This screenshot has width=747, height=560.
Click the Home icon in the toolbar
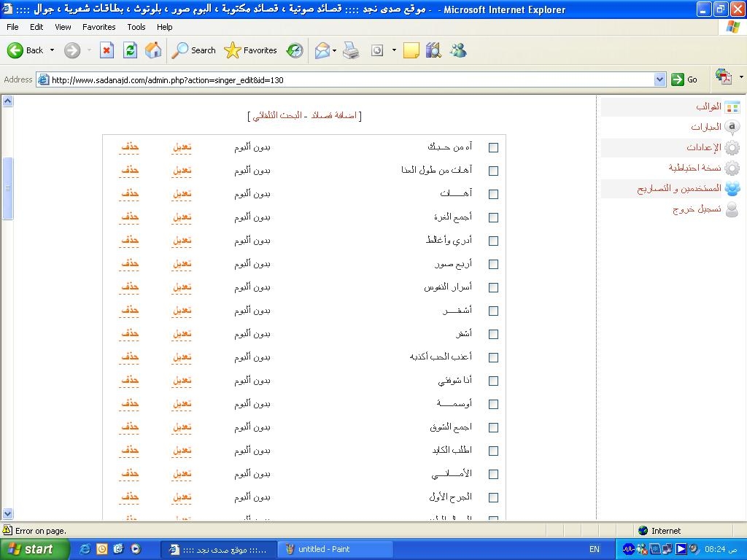(153, 50)
